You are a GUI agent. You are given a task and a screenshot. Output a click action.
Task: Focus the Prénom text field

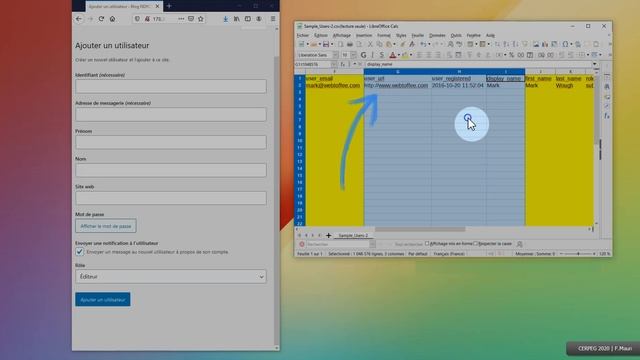coord(171,142)
